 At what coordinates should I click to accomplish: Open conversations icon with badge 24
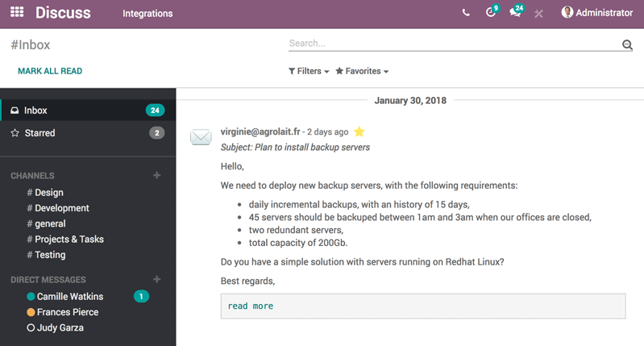(517, 11)
